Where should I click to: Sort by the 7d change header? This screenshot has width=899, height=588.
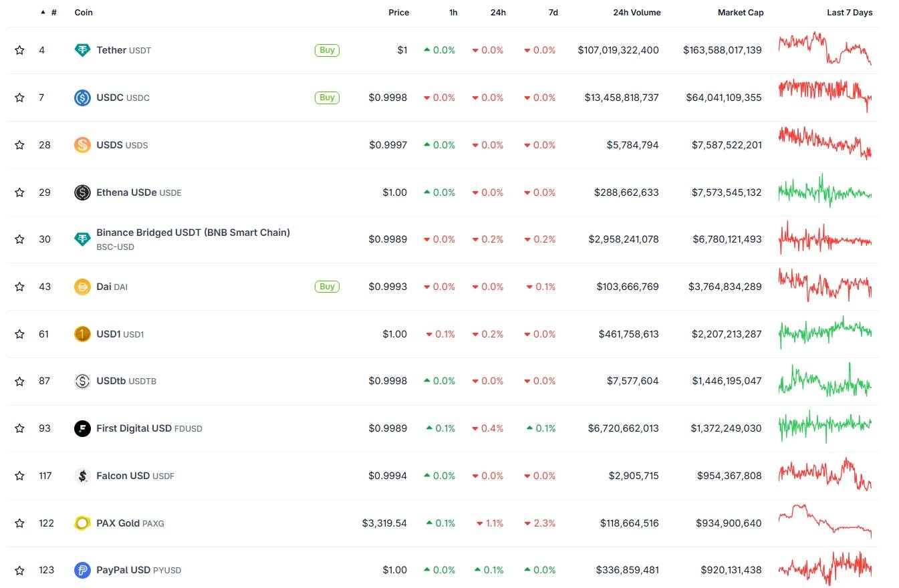coord(553,13)
